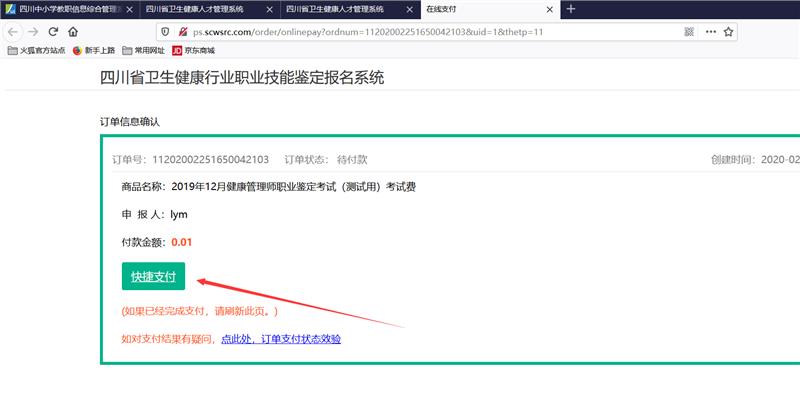
Task: Click the note 如果已经完成支付, 请刷新此页
Action: coord(199,311)
